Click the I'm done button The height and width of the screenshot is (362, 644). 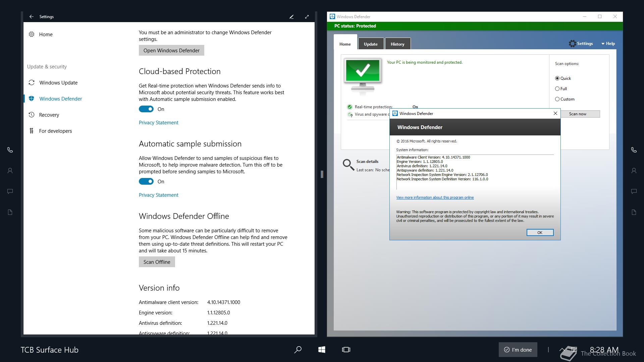click(518, 350)
